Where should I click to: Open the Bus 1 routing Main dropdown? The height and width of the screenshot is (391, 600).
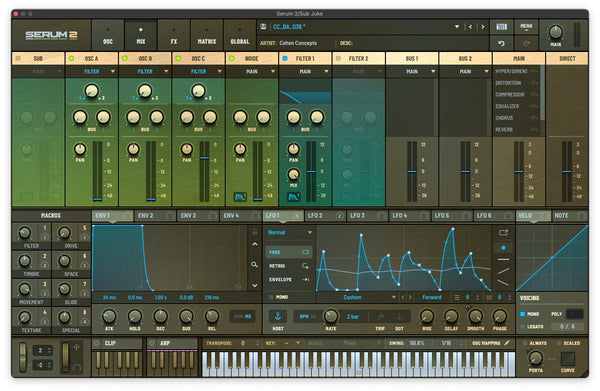(x=412, y=71)
